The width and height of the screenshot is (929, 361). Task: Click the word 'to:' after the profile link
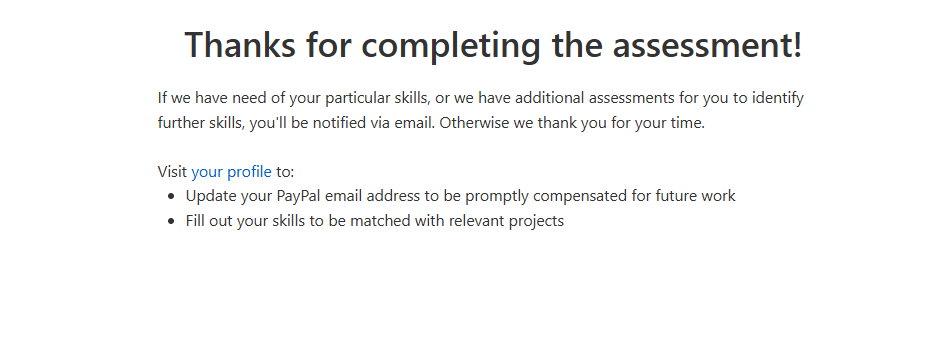285,172
